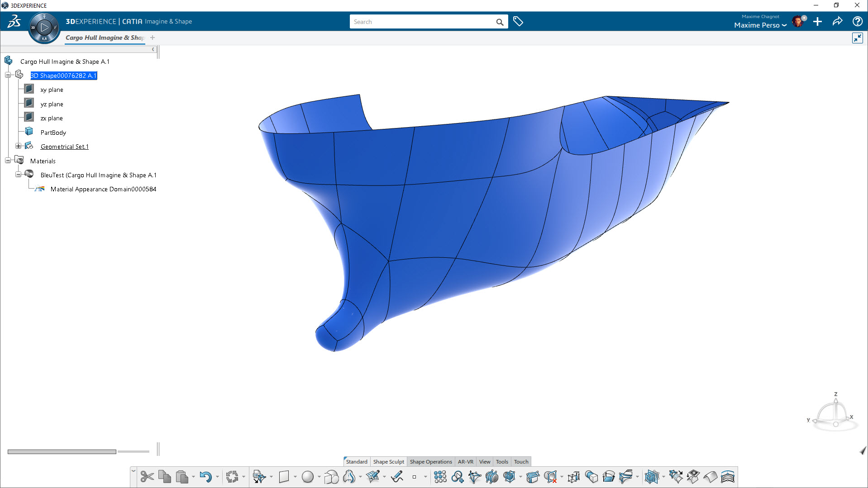
Task: Open the View tab
Action: coord(485,462)
